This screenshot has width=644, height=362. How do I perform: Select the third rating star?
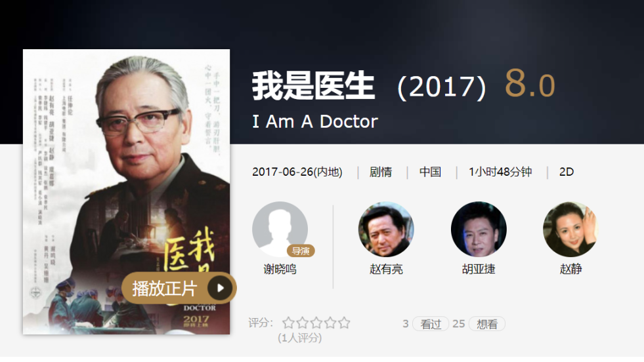[x=316, y=323]
